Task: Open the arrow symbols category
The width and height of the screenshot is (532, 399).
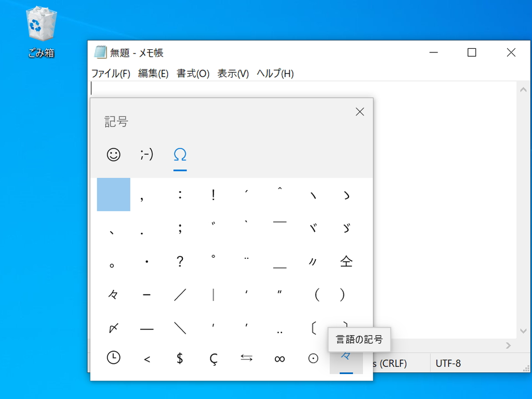Action: pos(246,357)
